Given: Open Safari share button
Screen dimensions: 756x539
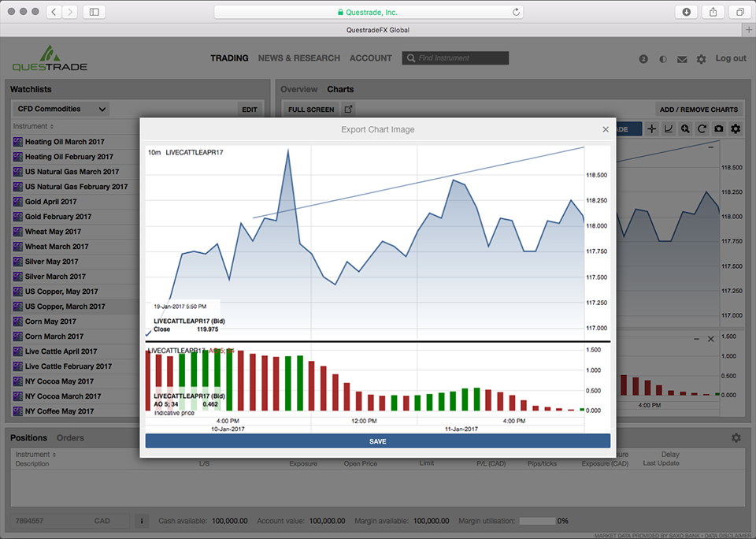Looking at the screenshot, I should coord(713,12).
